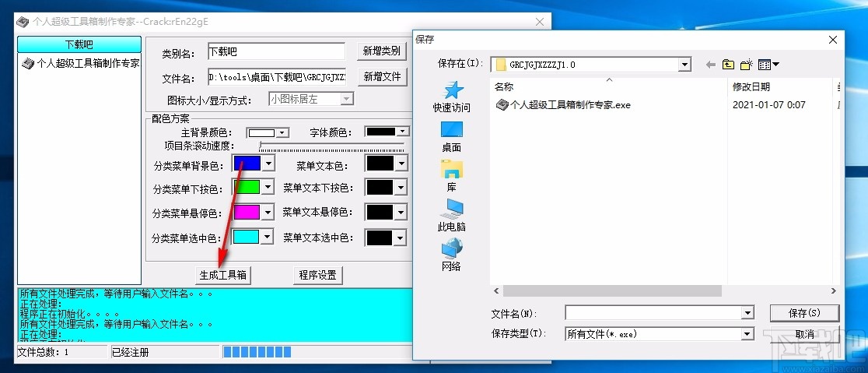868x373 pixels.
Task: Click the 类别名 input field
Action: 277,51
